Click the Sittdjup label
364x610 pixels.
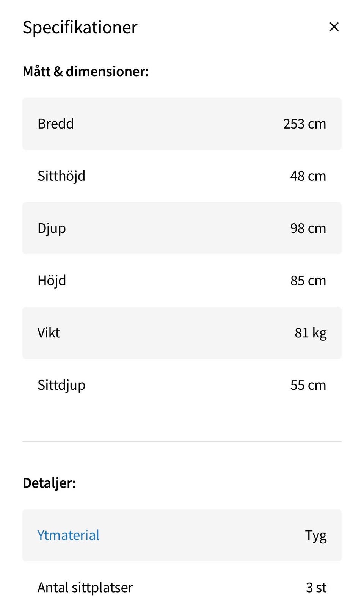(x=61, y=385)
